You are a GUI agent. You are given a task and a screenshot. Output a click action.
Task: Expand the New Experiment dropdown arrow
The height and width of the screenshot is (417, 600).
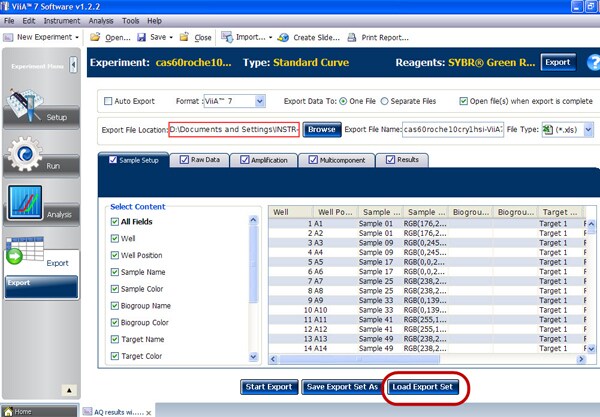77,37
